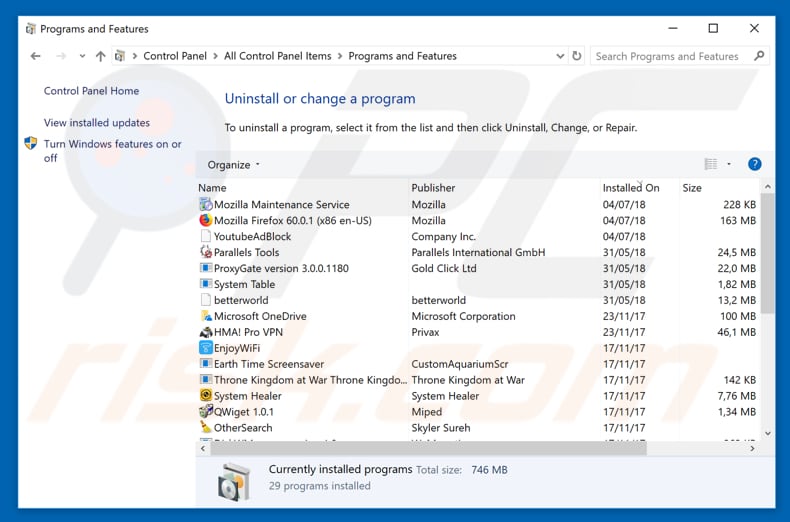Click the horizontal scrollbar right arrow
This screenshot has height=522, width=790.
click(x=752, y=448)
